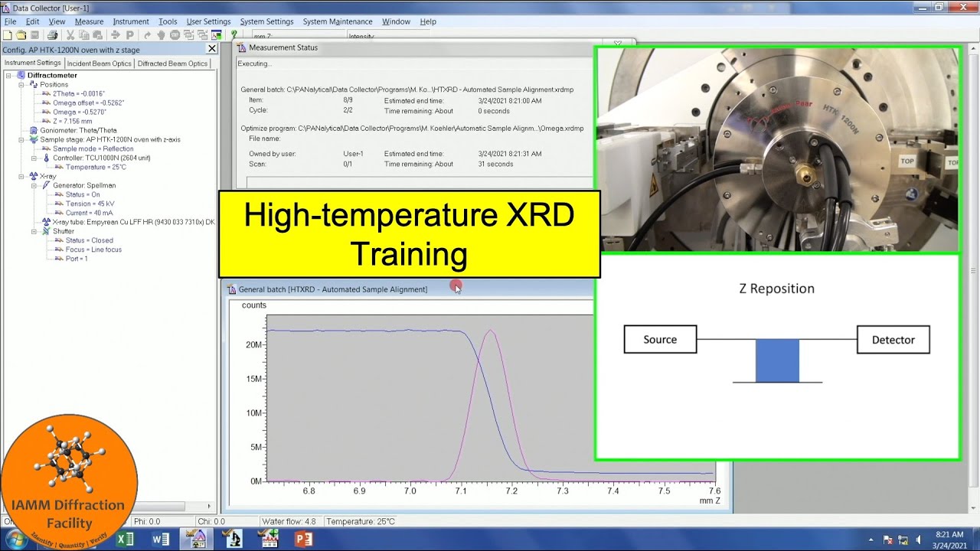Click the Paste toolbar icon
This screenshot has height=551, width=980.
pyautogui.click(x=97, y=34)
